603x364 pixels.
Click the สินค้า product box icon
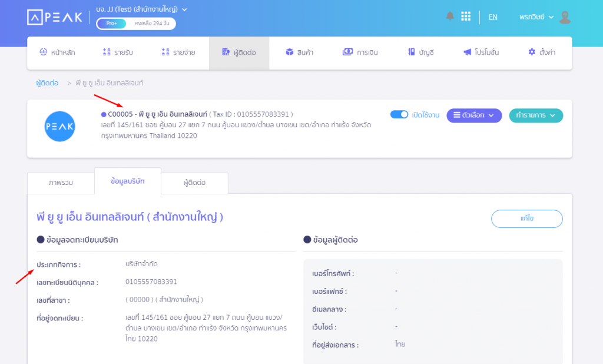[290, 52]
